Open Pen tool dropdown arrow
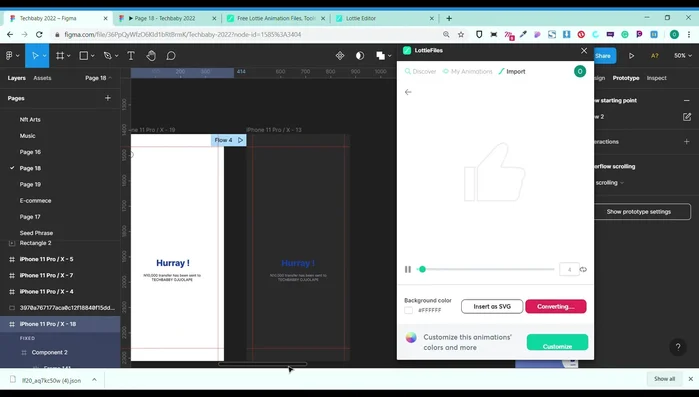 tap(117, 56)
